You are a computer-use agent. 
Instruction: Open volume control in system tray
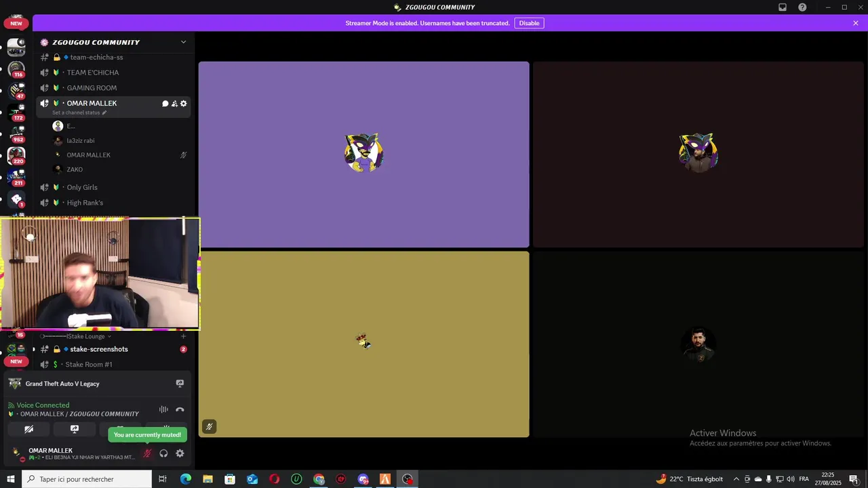click(791, 479)
